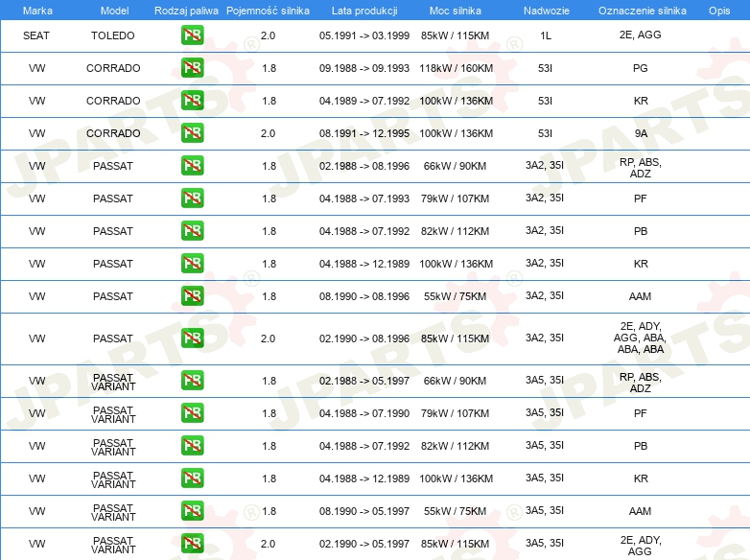Click the fuel icon in SEAT TOLEDO row
This screenshot has width=750, height=560.
192,35
